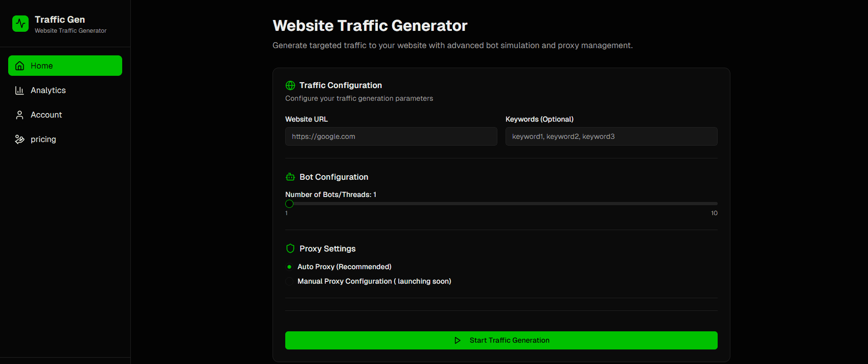Select Auto Proxy (Recommended) radio option
Screen dimensions: 868x364
point(289,267)
